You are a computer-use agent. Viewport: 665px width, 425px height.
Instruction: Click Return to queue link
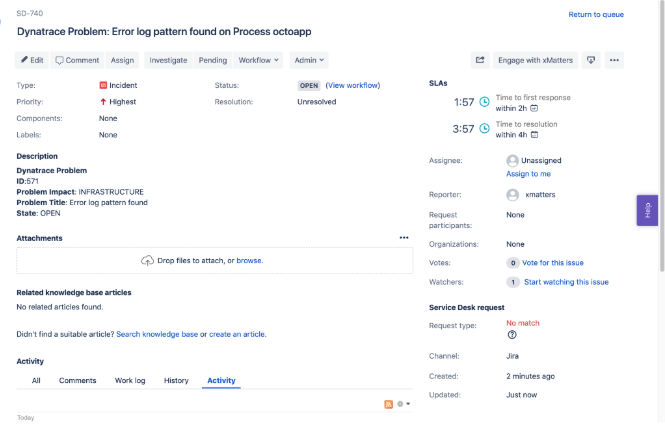pos(596,14)
